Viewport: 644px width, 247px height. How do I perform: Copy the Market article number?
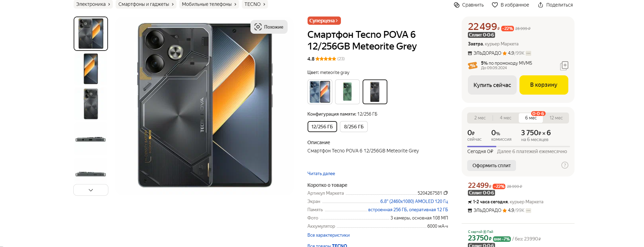click(446, 193)
